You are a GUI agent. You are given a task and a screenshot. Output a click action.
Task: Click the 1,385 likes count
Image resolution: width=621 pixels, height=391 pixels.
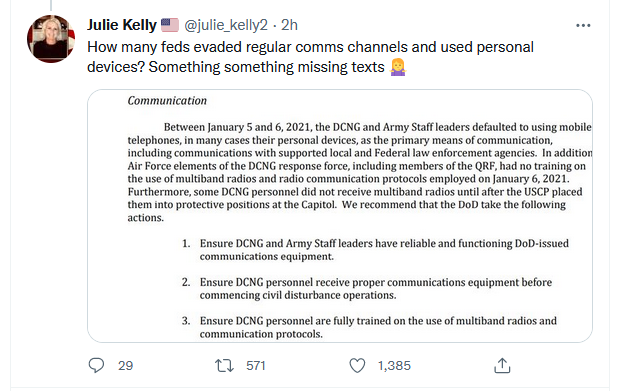click(394, 365)
